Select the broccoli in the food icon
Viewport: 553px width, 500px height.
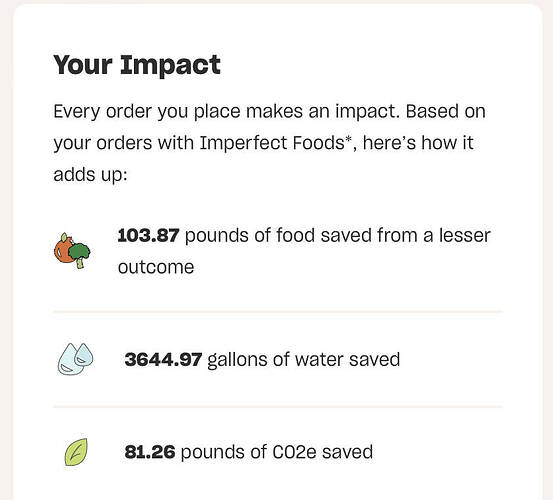[80, 255]
